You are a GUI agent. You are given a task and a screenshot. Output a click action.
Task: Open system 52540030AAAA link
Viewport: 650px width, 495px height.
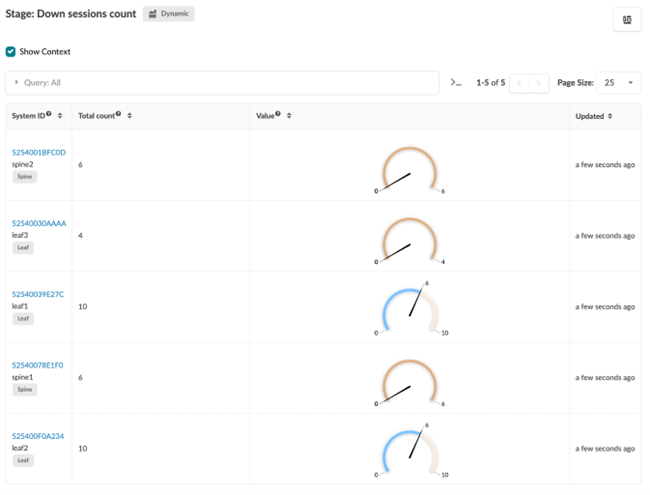[x=39, y=223]
